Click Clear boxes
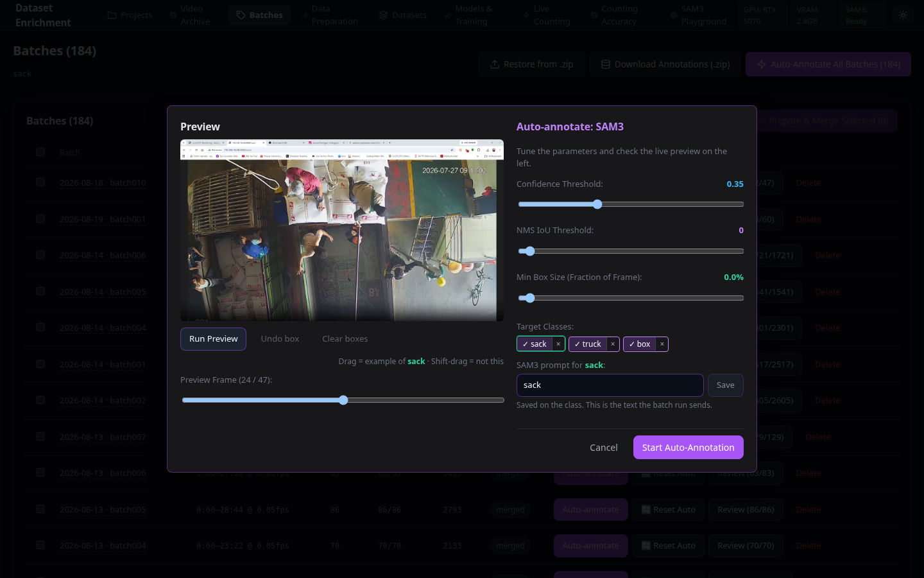 (x=345, y=339)
